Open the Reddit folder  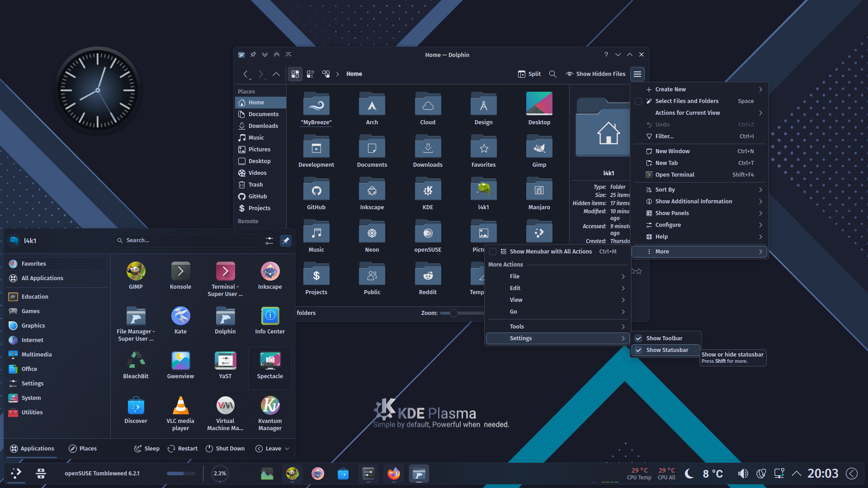coord(428,279)
